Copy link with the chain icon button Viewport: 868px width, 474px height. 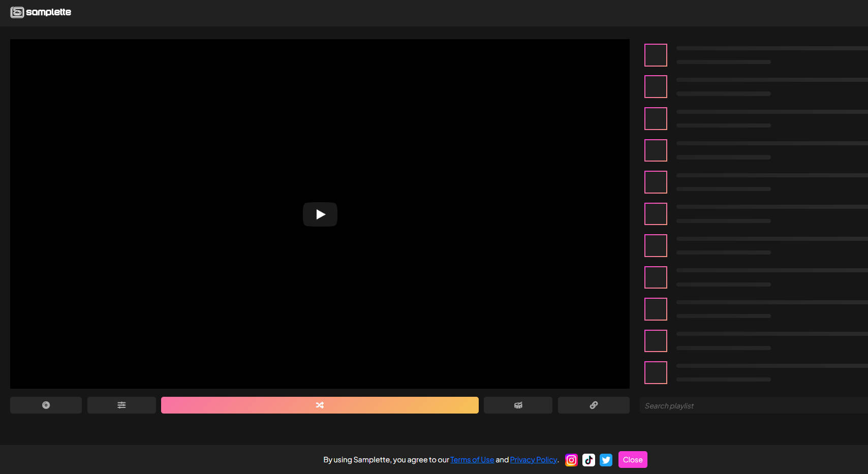point(594,405)
